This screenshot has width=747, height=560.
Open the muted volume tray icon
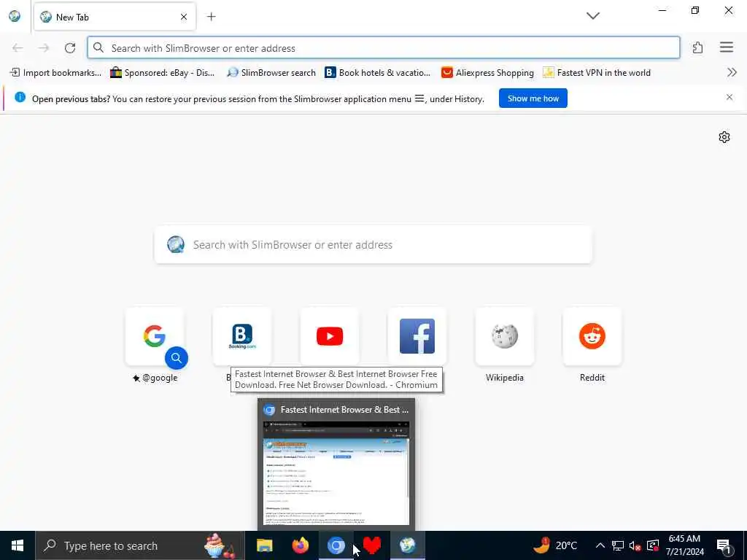[635, 545]
